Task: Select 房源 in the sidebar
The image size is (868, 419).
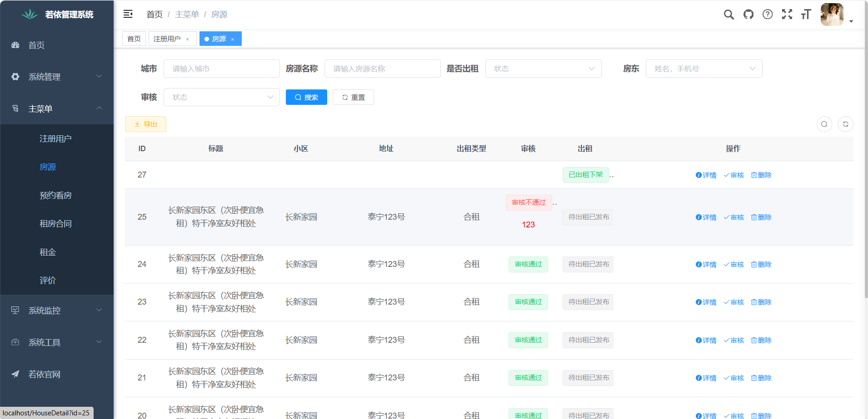Action: coord(57,167)
